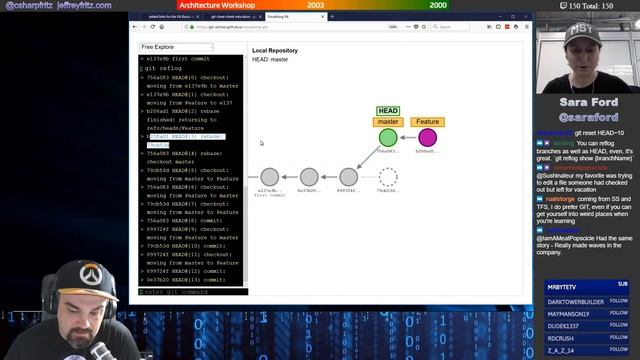The width and height of the screenshot is (640, 360).
Task: Select the magenta Feature commit circle
Action: (x=427, y=138)
